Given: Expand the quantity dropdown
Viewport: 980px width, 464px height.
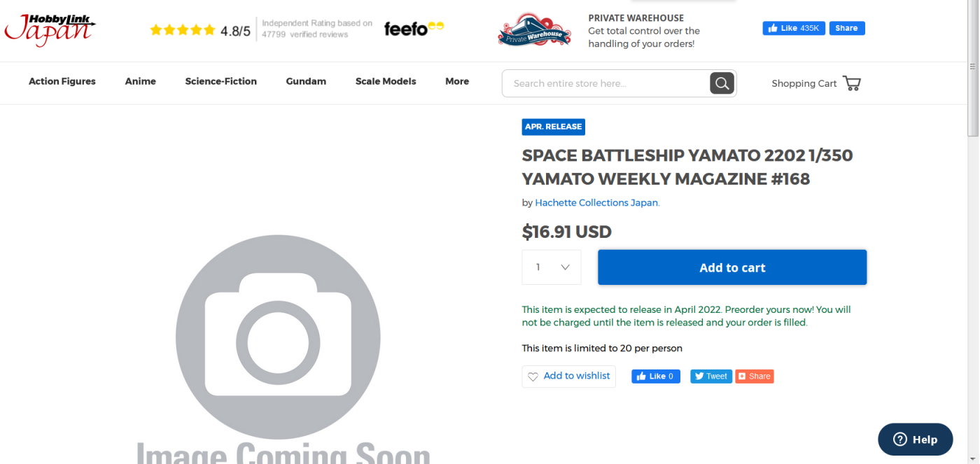Looking at the screenshot, I should (552, 267).
